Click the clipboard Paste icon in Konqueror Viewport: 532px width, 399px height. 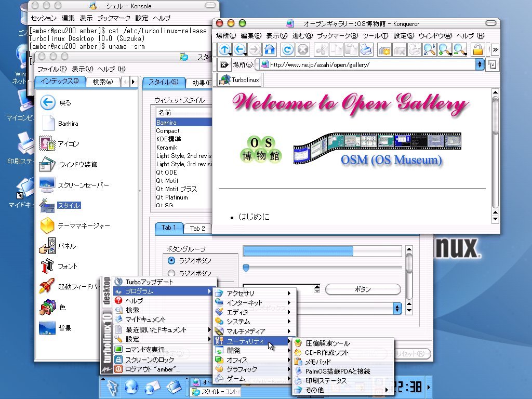coord(351,50)
